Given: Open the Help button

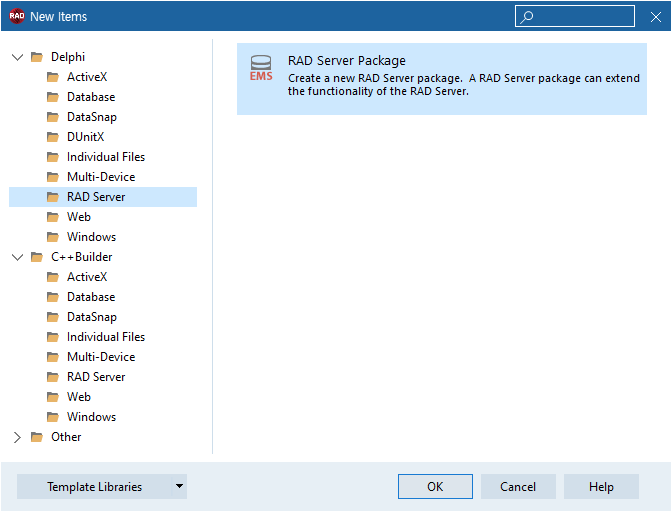Looking at the screenshot, I should 601,486.
